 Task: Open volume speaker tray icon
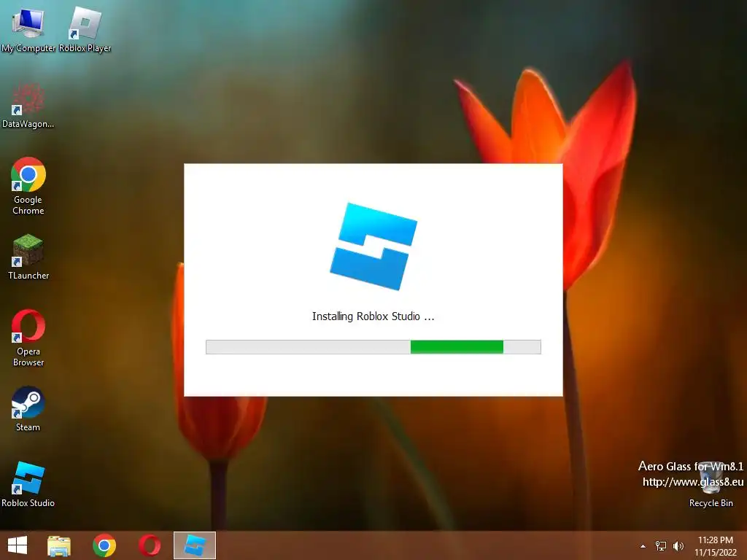click(x=678, y=546)
